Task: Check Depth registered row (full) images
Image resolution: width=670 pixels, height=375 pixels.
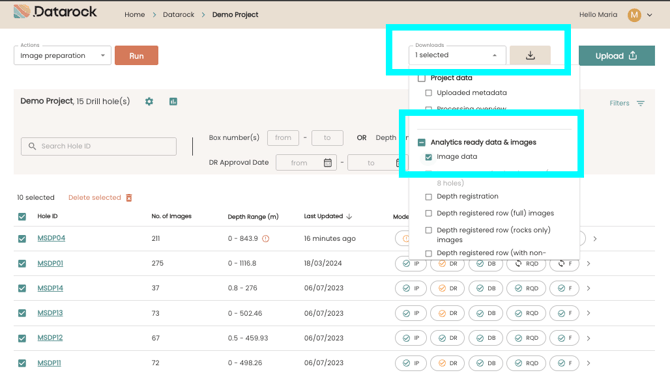Action: (x=428, y=213)
